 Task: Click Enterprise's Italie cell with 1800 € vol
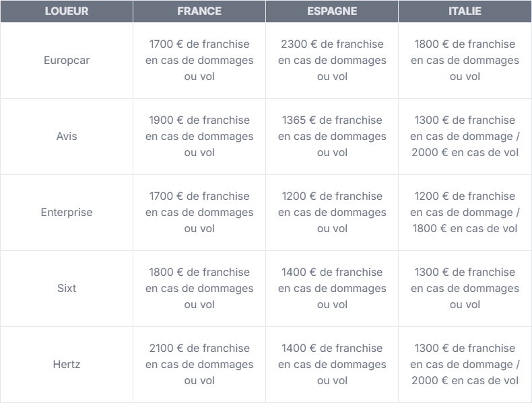coord(465,213)
